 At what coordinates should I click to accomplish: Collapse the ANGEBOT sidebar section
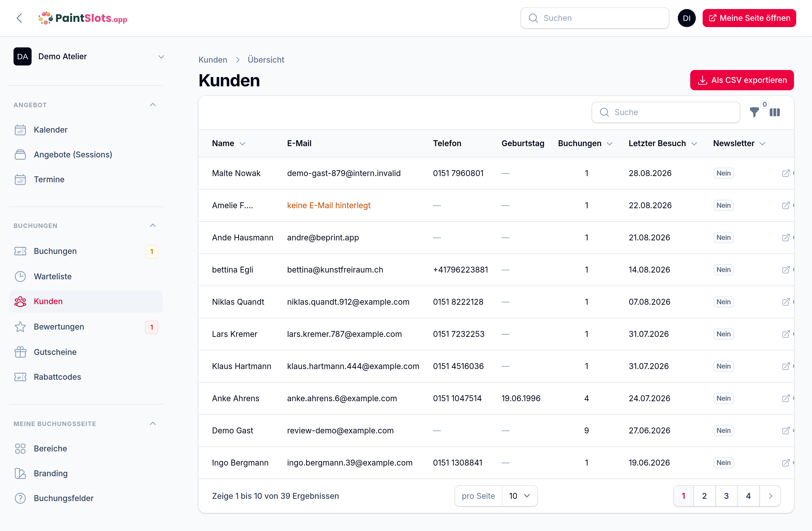(x=153, y=105)
